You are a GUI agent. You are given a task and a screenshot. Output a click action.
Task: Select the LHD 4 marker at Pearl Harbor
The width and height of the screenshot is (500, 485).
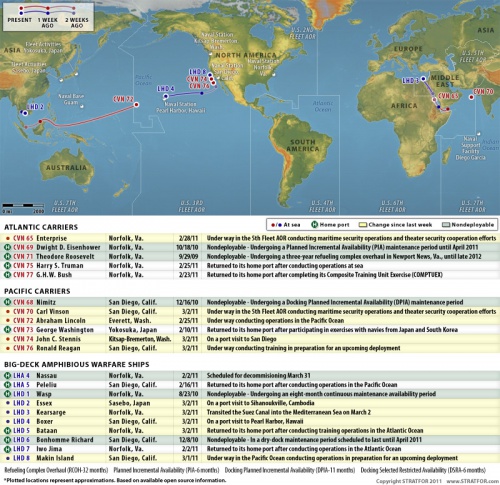[x=166, y=96]
